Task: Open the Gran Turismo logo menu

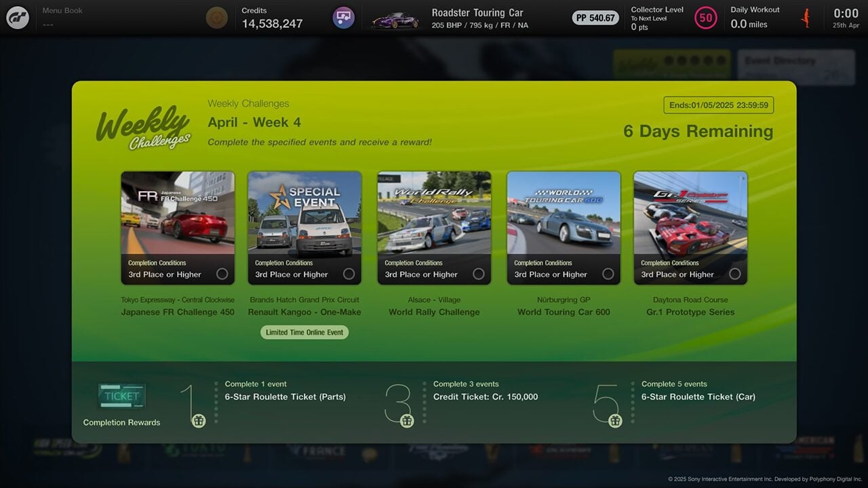Action: tap(18, 18)
